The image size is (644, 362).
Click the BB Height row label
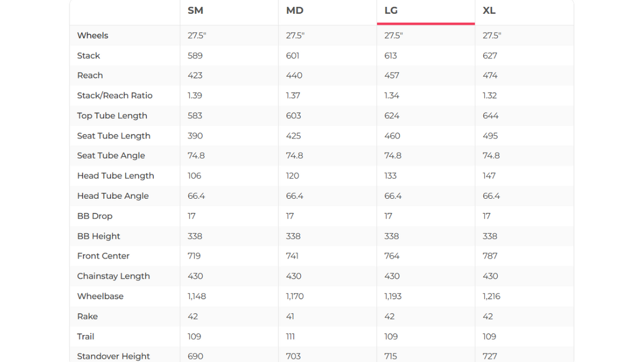coord(98,236)
